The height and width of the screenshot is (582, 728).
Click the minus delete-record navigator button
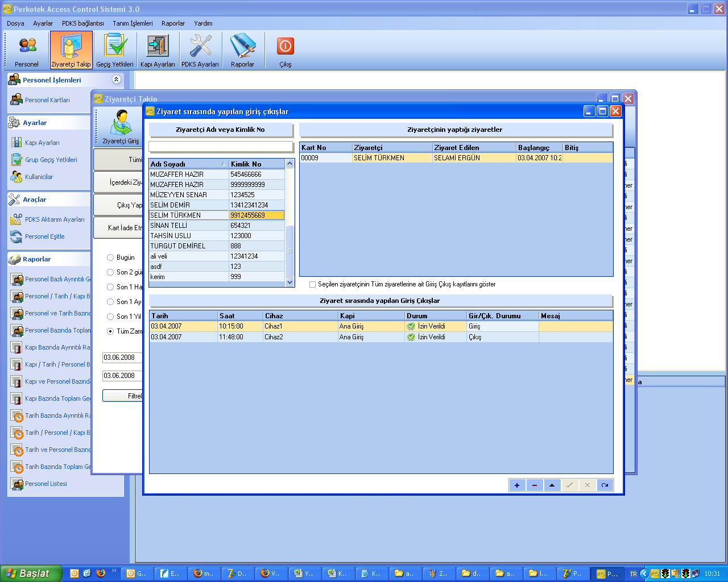[535, 485]
